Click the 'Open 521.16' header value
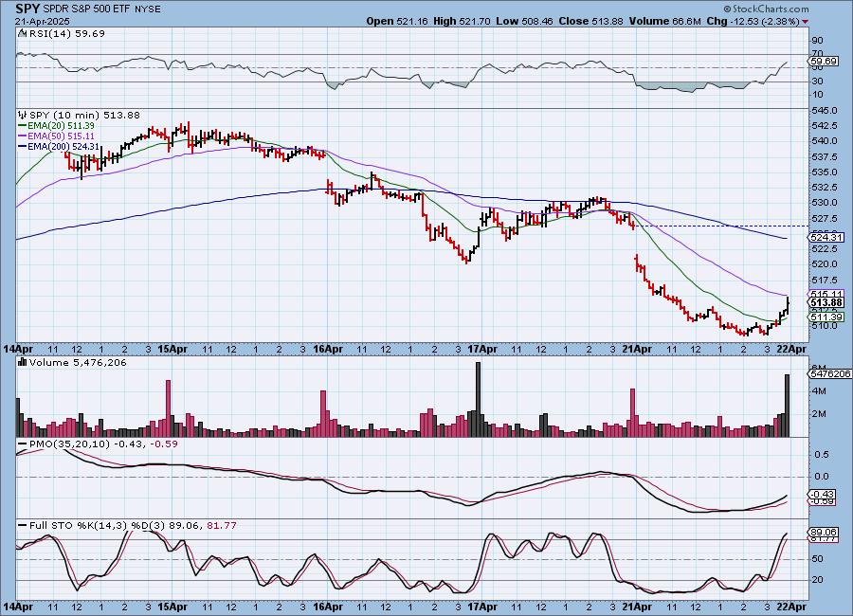Image resolution: width=853 pixels, height=616 pixels. [396, 21]
